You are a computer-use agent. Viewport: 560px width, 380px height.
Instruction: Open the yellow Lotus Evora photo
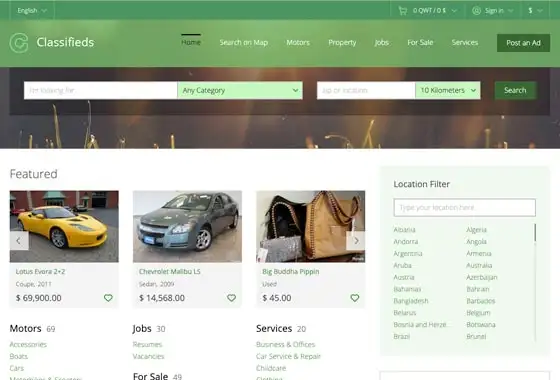[x=64, y=226]
